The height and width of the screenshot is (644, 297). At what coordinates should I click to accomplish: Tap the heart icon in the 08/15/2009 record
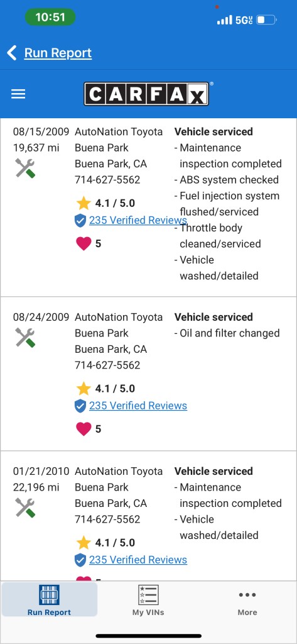tap(84, 243)
